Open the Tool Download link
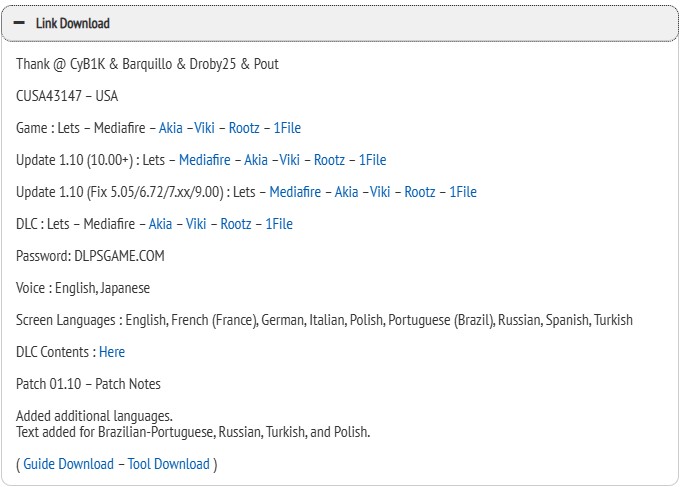Screen dimensions: 681x487 pos(168,464)
